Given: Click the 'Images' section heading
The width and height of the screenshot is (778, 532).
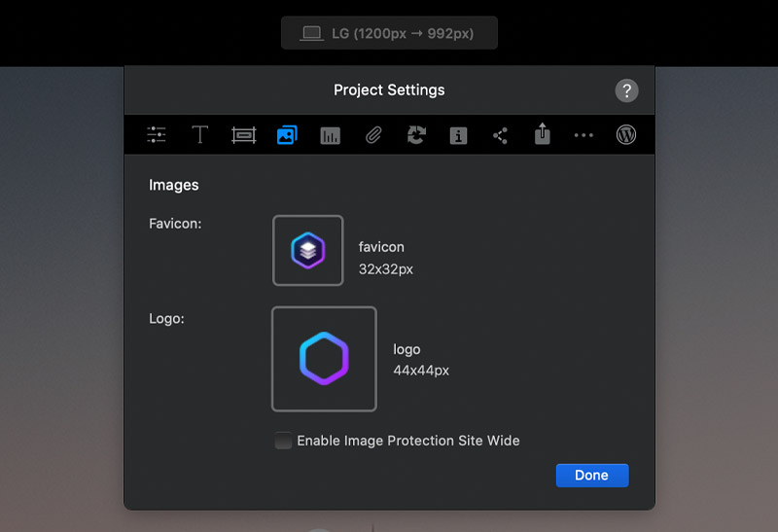Looking at the screenshot, I should 174,185.
